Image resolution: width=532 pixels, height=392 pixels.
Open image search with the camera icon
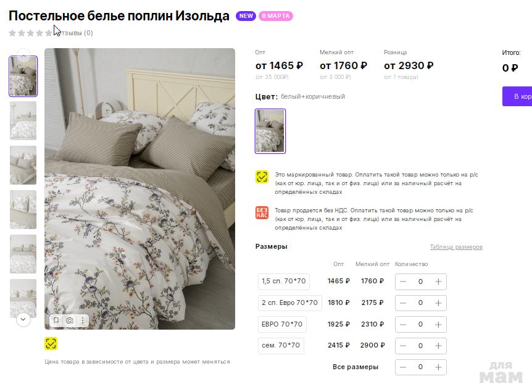click(70, 320)
